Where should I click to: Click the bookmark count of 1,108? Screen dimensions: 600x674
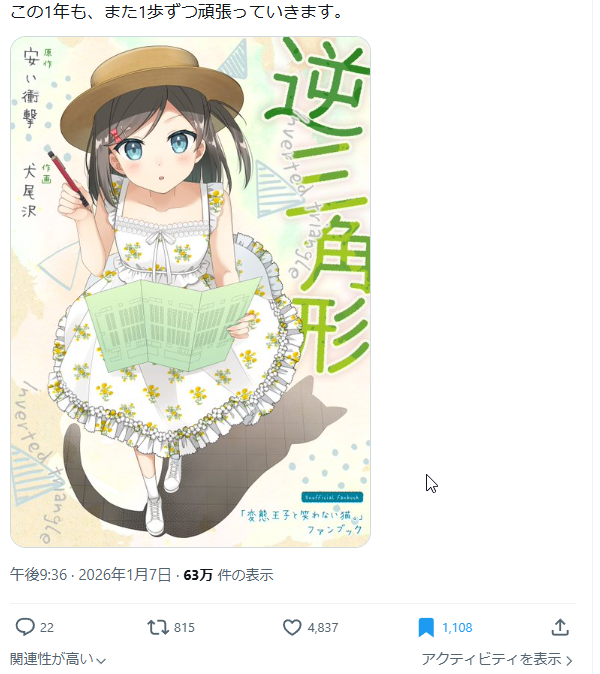click(x=457, y=628)
